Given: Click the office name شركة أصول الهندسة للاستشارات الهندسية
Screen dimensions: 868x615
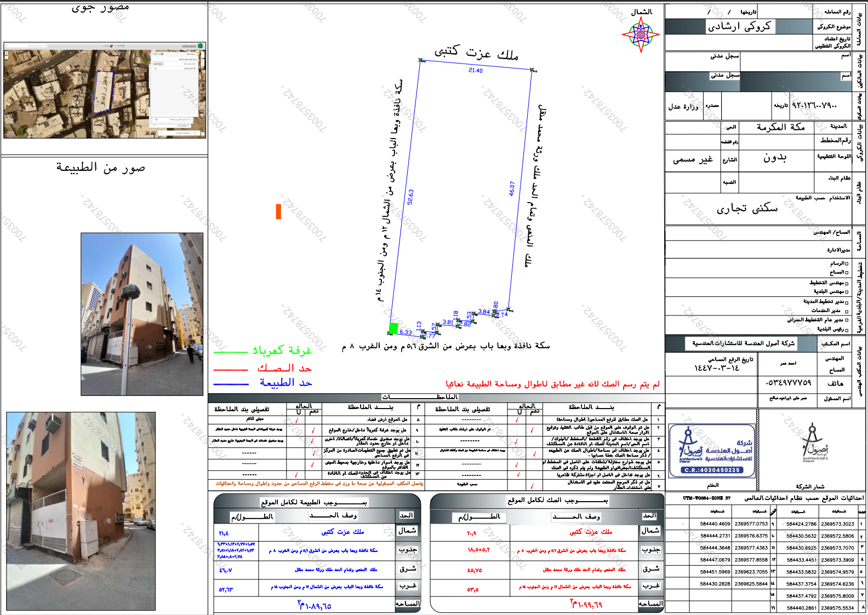Looking at the screenshot, I should [743, 343].
